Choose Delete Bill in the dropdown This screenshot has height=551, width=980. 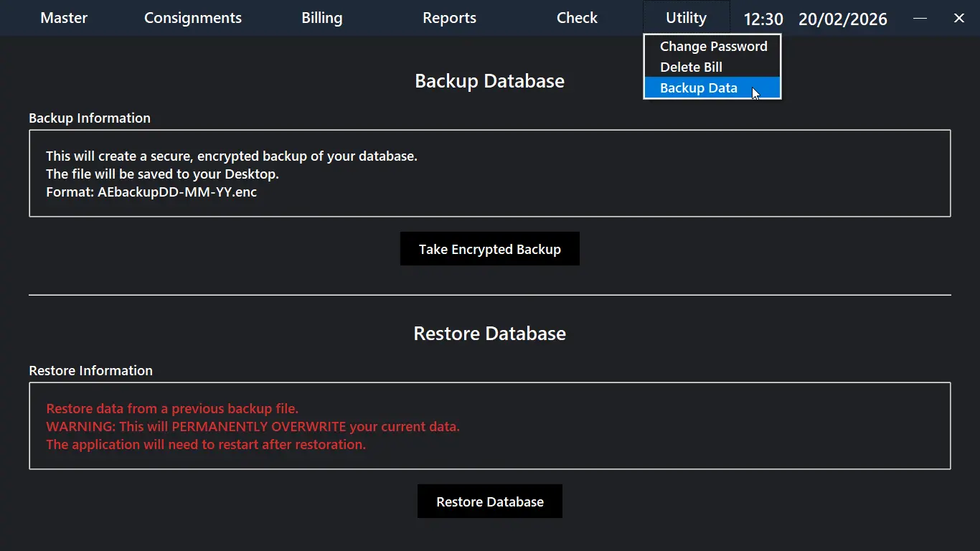coord(691,67)
